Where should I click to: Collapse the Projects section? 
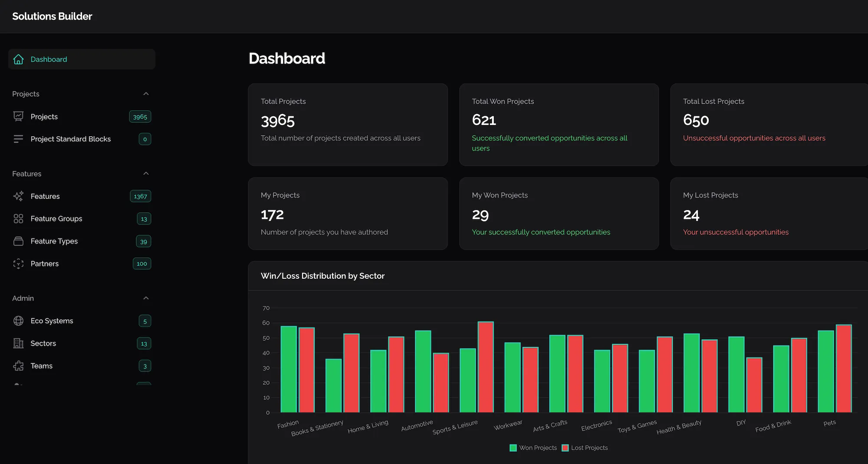coord(146,93)
